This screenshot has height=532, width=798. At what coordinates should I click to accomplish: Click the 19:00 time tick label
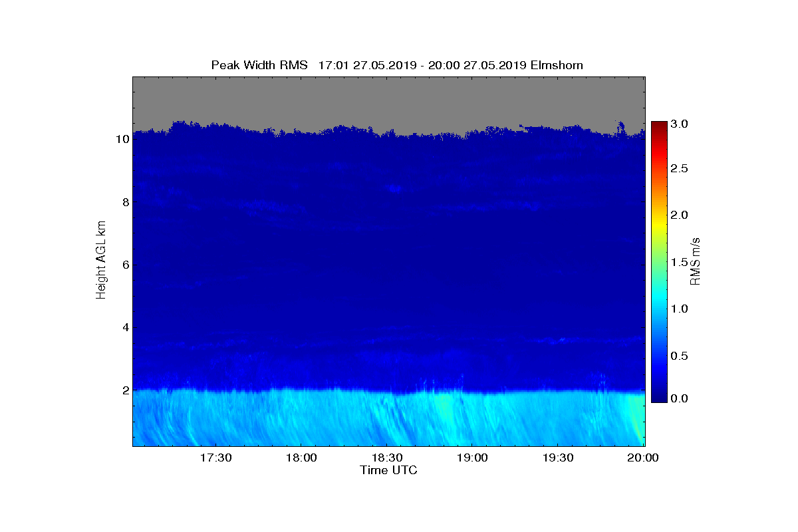[473, 458]
